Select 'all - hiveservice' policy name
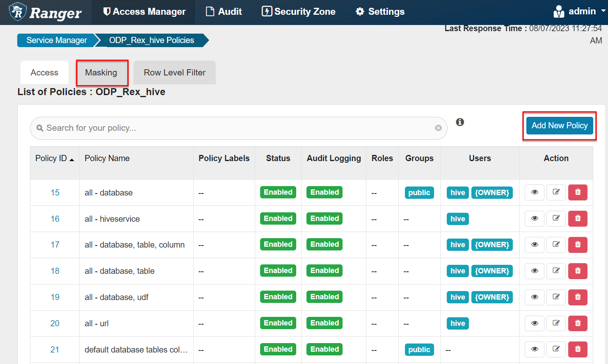608x364 pixels. coord(112,219)
